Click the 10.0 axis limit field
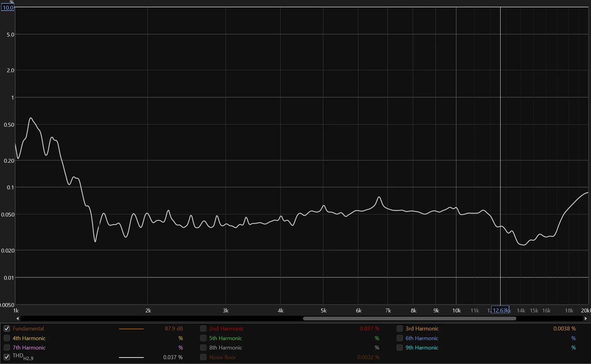 point(8,7)
